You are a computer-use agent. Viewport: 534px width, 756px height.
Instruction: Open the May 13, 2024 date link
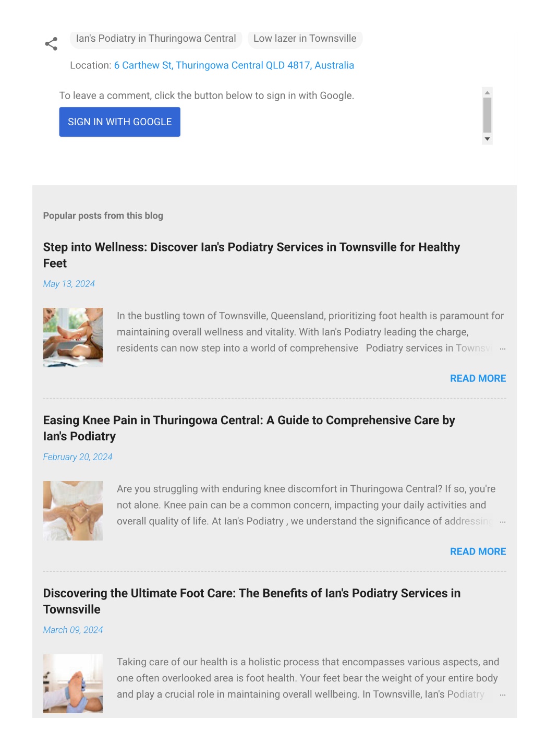tap(69, 284)
